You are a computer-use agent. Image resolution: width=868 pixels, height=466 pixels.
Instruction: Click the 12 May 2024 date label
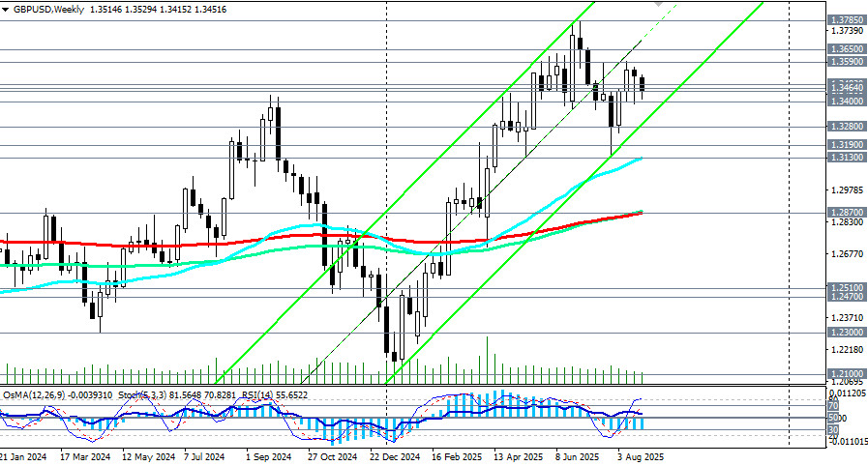click(x=148, y=457)
